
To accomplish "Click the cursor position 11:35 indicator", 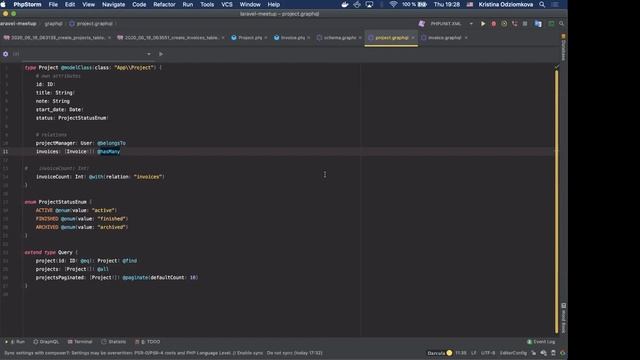I will tap(460, 353).
